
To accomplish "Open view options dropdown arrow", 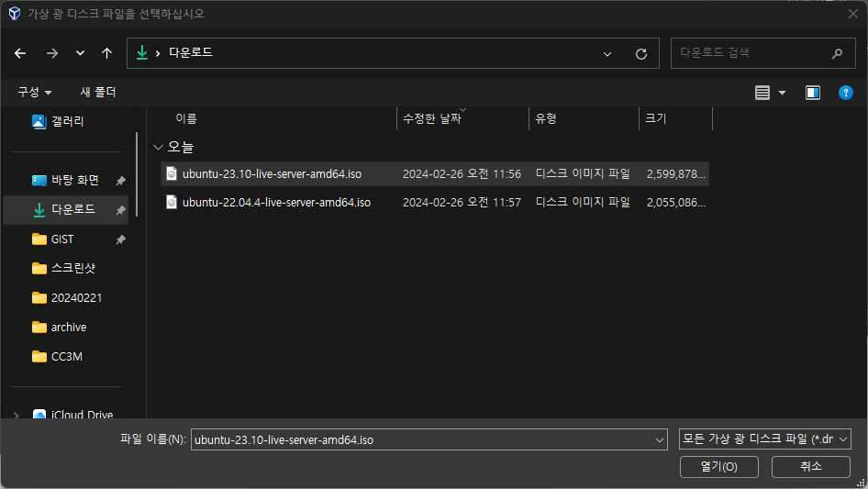I will 782,93.
